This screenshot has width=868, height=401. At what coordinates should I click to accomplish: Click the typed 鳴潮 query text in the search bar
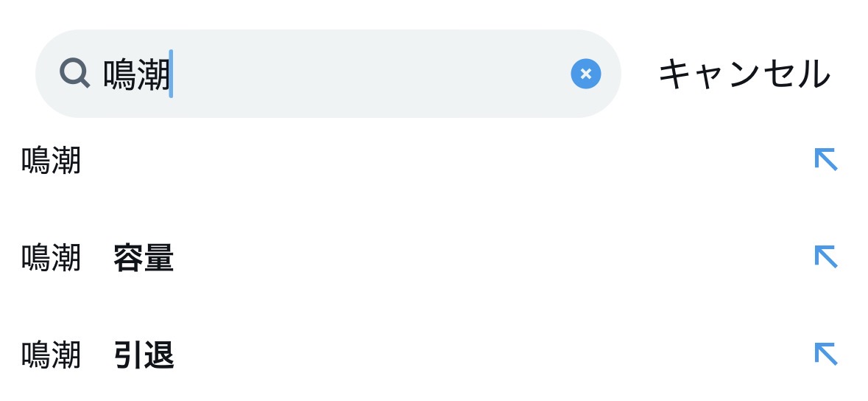coord(136,74)
